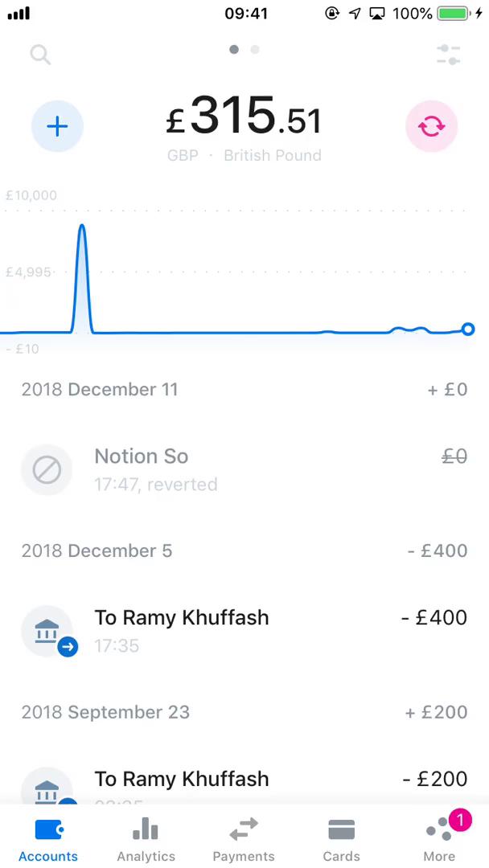Tap the Notion So transaction status icon
Image resolution: width=489 pixels, height=868 pixels.
click(x=47, y=469)
